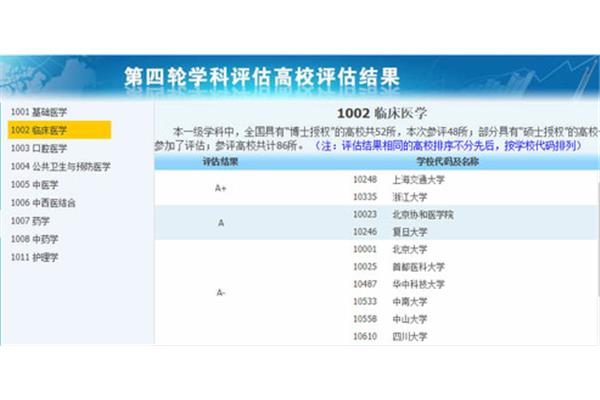
Task: Select 四川大学 in the table
Action: click(410, 336)
